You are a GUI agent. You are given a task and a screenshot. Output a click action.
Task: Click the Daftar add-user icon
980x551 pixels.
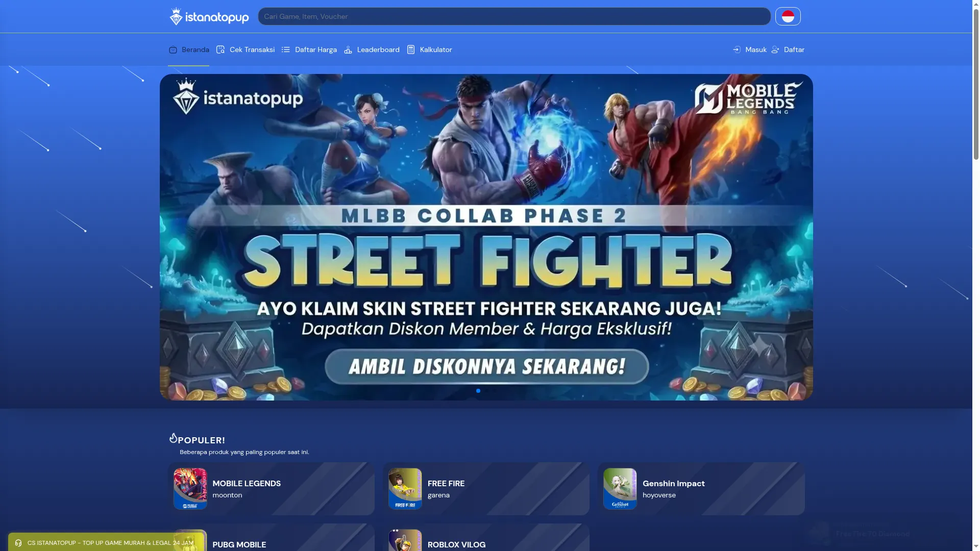click(x=775, y=49)
